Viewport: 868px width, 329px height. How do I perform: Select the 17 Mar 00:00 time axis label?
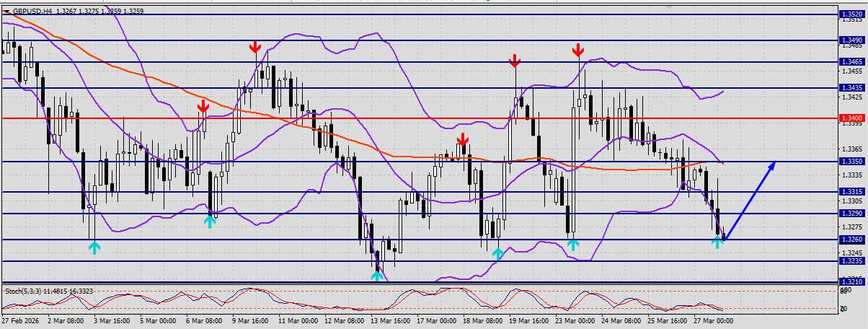click(436, 320)
